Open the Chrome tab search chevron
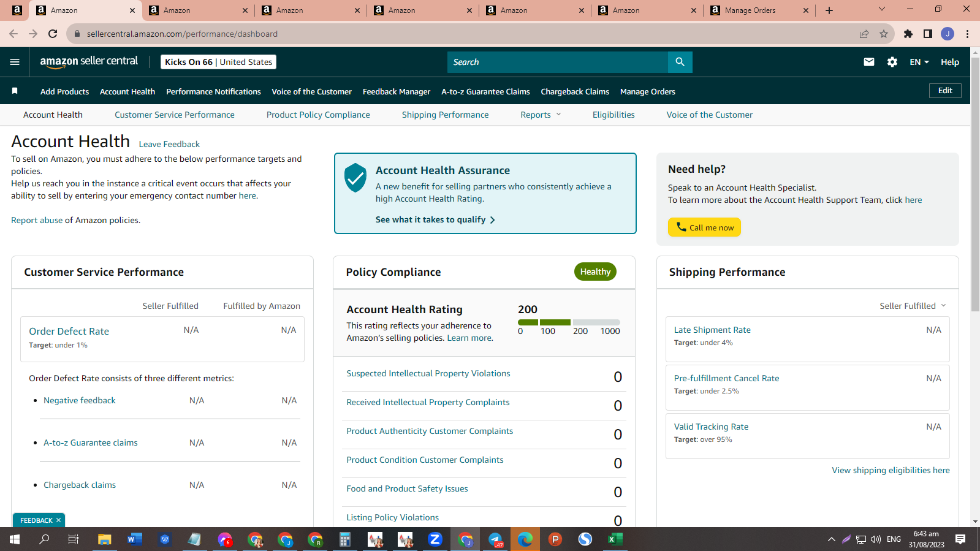Image resolution: width=980 pixels, height=551 pixels. tap(882, 9)
